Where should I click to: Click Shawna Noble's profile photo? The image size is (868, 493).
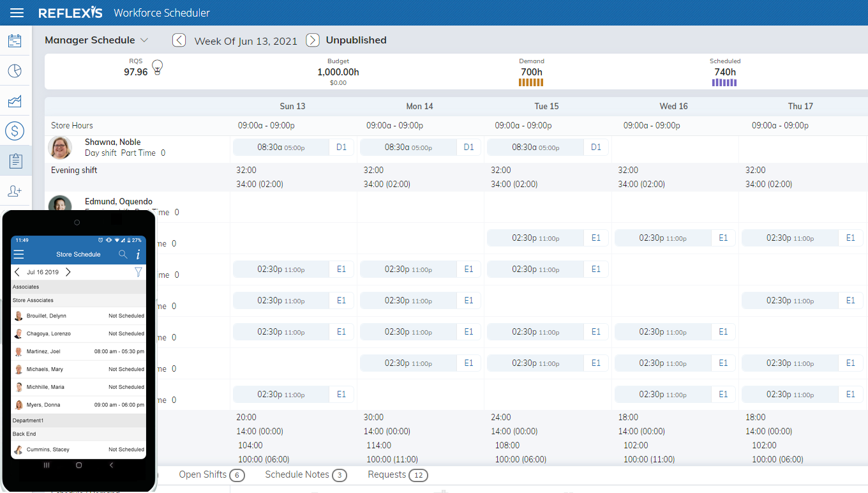(x=59, y=148)
